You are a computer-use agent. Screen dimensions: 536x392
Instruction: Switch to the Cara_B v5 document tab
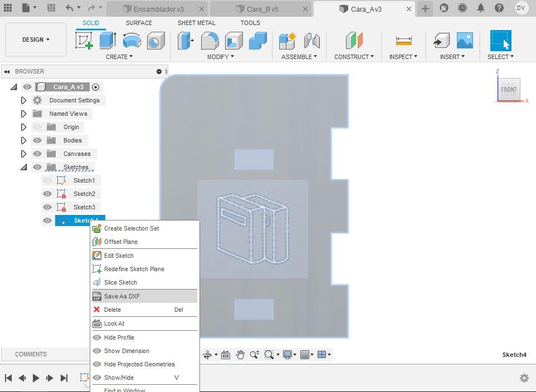(262, 9)
